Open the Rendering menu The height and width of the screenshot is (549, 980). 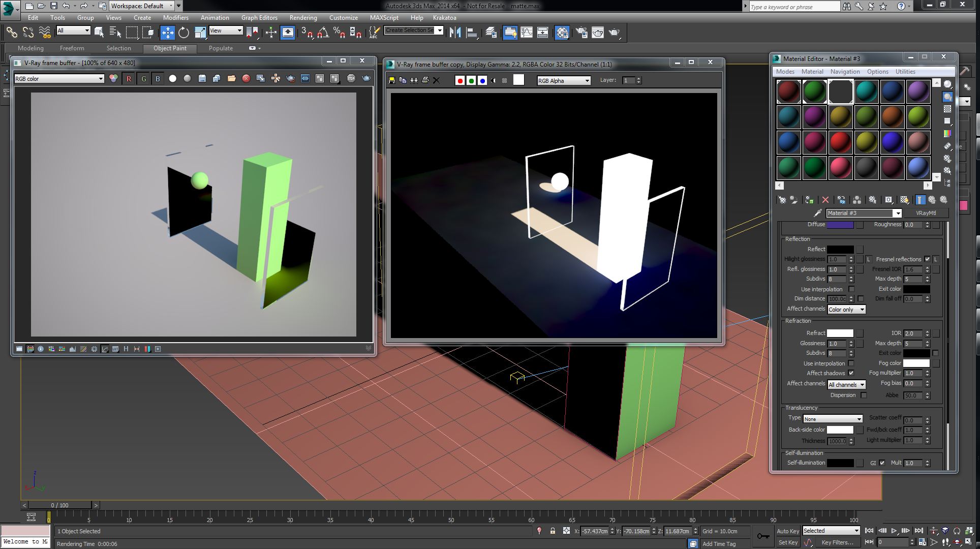coord(303,17)
